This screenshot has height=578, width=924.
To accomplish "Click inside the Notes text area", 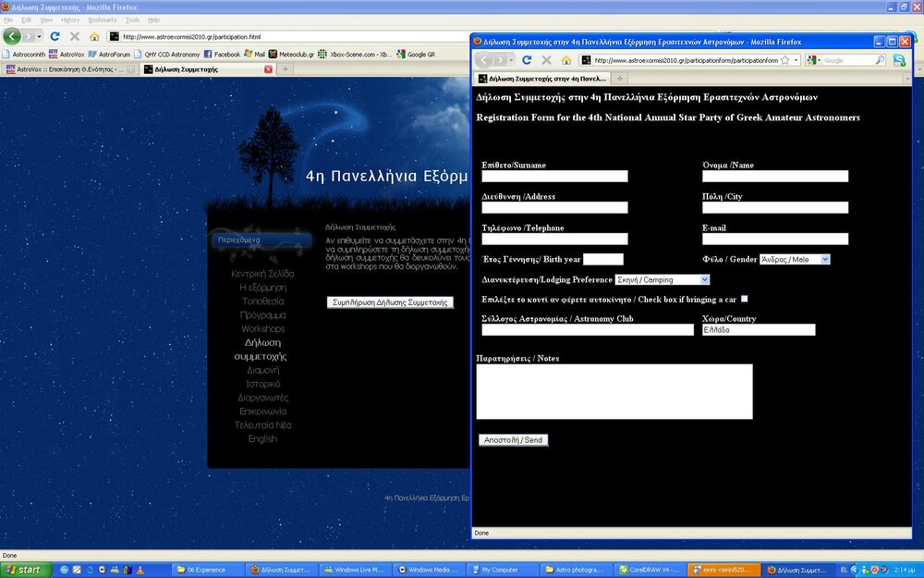I will (x=614, y=391).
